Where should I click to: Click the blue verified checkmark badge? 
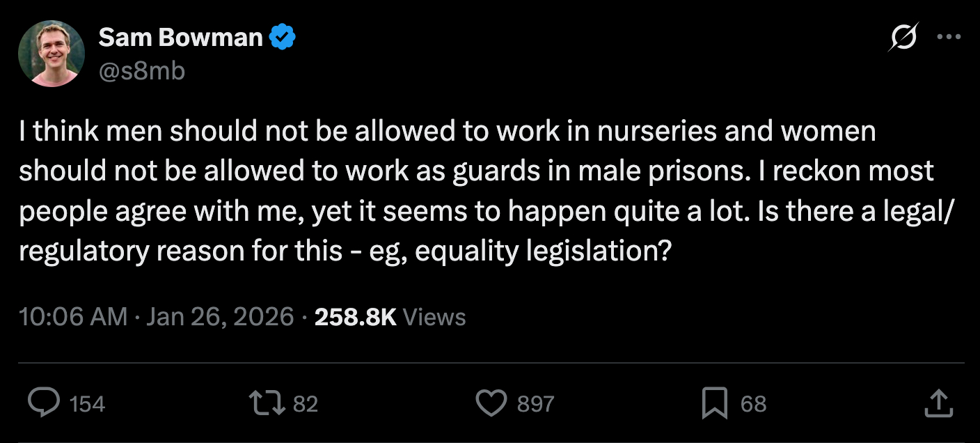point(283,38)
